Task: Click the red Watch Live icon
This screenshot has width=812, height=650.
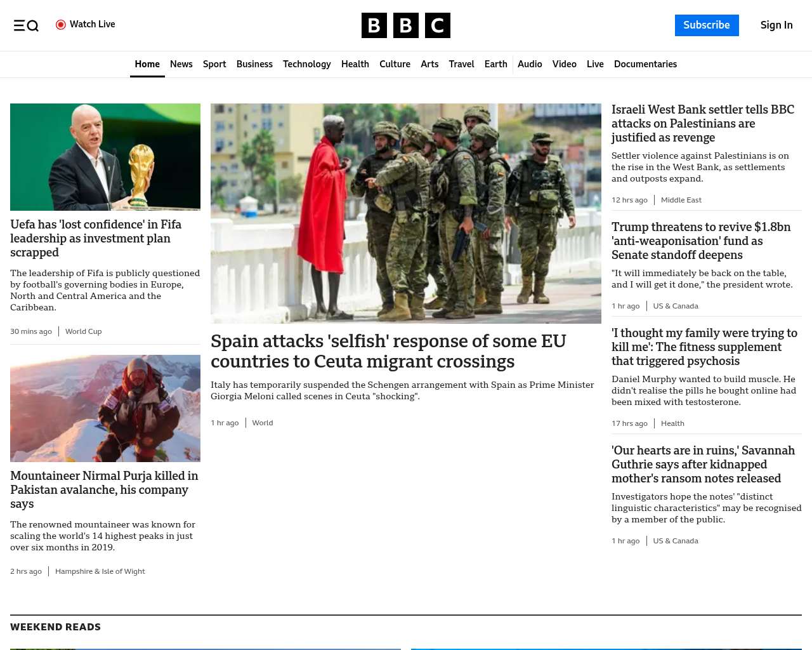Action: (x=61, y=25)
